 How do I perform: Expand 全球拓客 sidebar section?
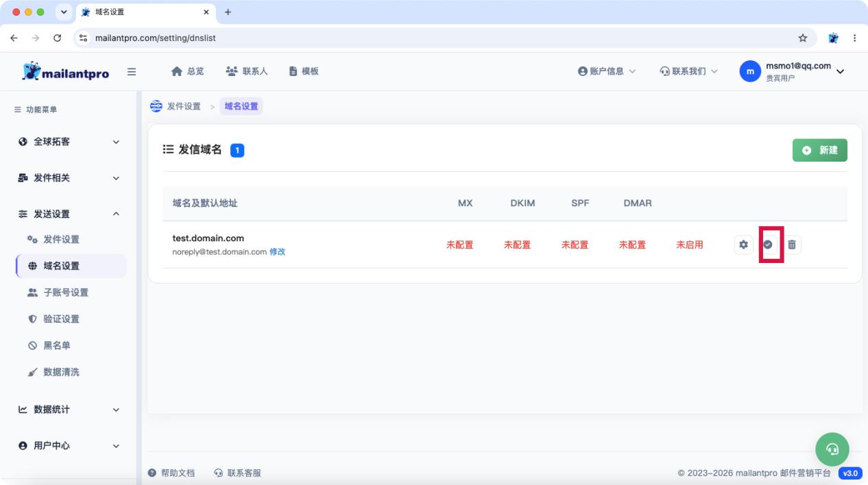click(69, 142)
